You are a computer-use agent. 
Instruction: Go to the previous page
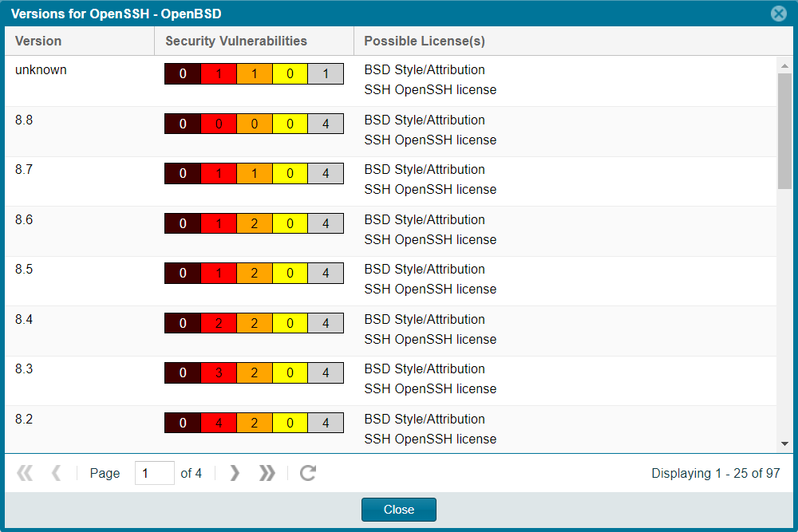pos(56,473)
